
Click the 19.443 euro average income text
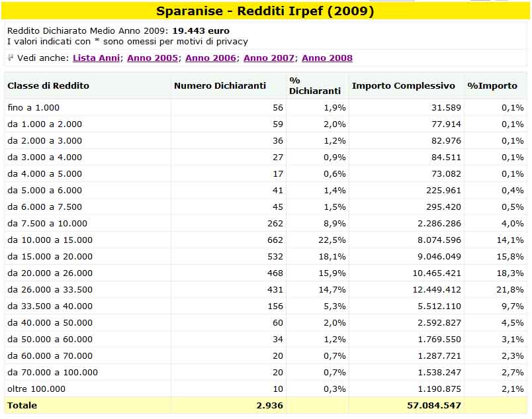coord(201,30)
